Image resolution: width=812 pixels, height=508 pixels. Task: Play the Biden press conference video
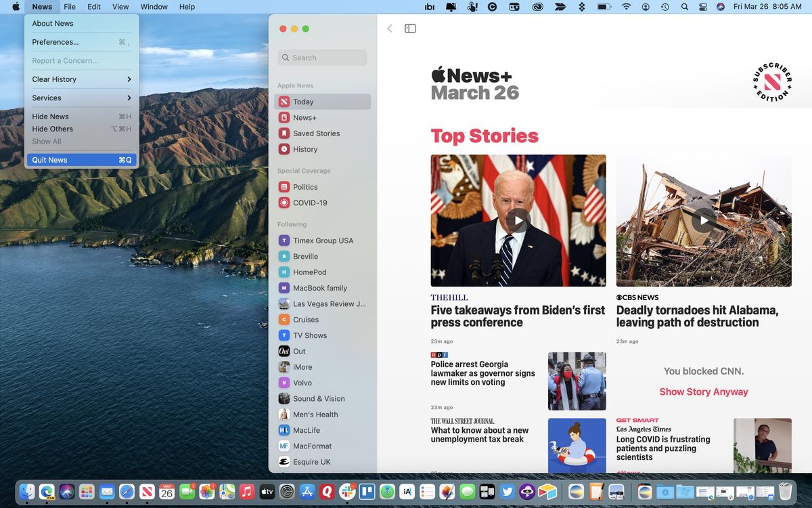click(x=518, y=220)
